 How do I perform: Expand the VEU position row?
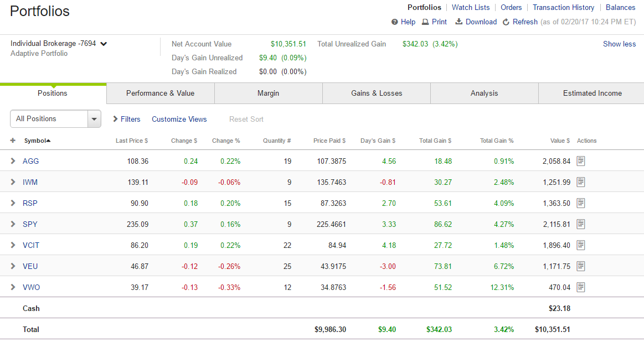13,266
